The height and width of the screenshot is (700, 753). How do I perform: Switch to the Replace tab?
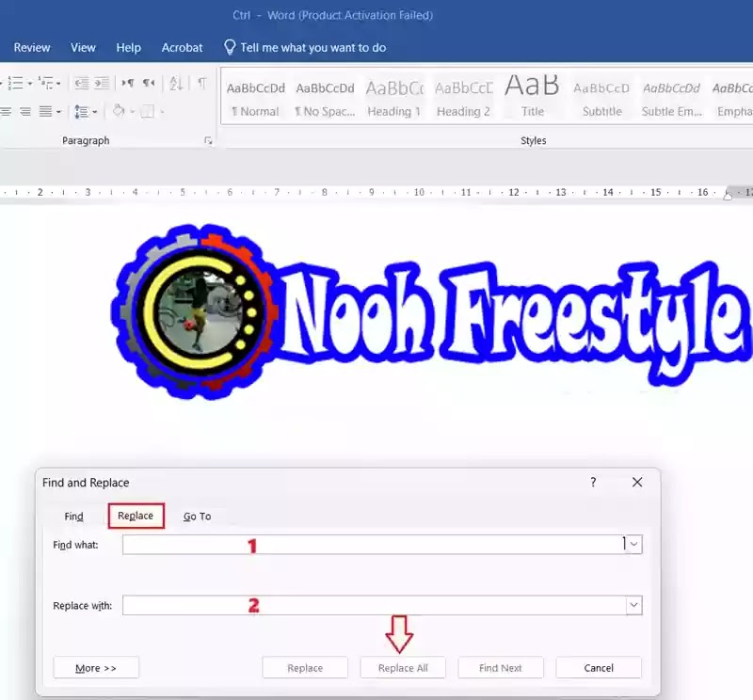point(136,516)
